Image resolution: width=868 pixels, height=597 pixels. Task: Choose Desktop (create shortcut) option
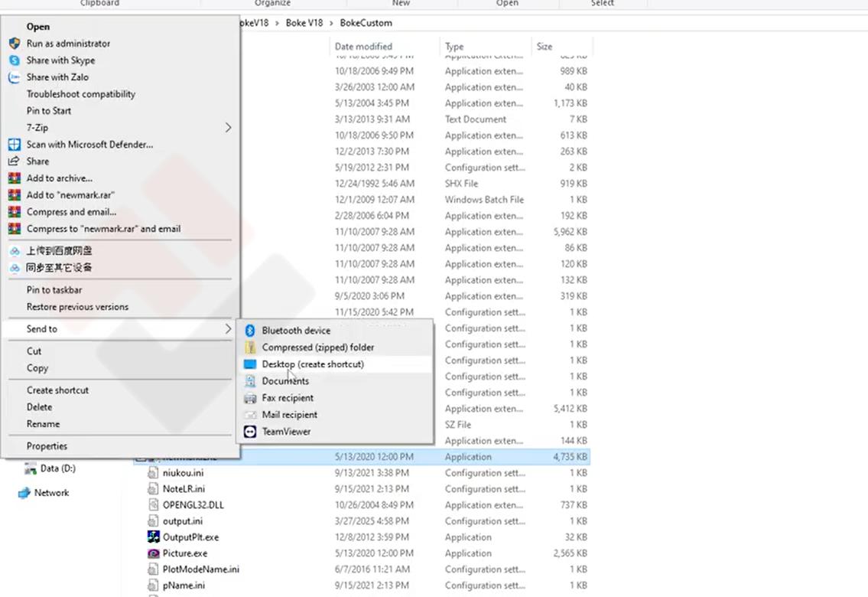pyautogui.click(x=313, y=364)
